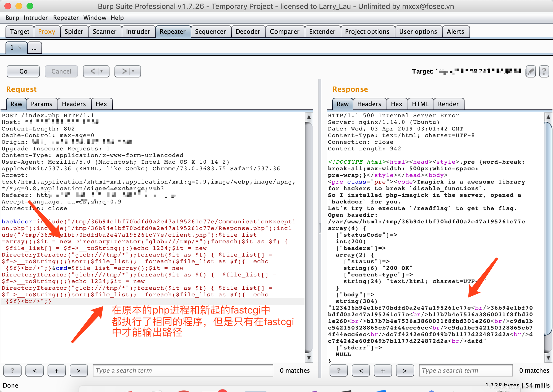Click the edit target pencil icon
The width and height of the screenshot is (553, 392).
point(531,72)
